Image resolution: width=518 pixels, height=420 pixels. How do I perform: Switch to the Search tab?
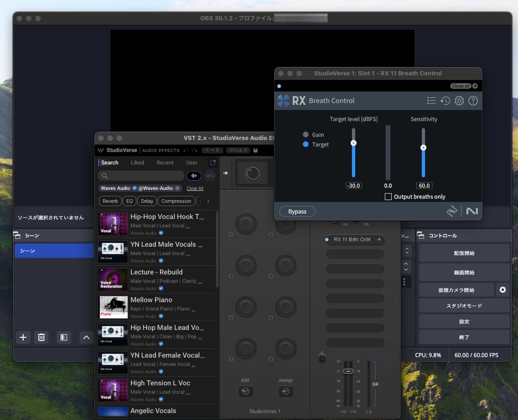(x=110, y=163)
